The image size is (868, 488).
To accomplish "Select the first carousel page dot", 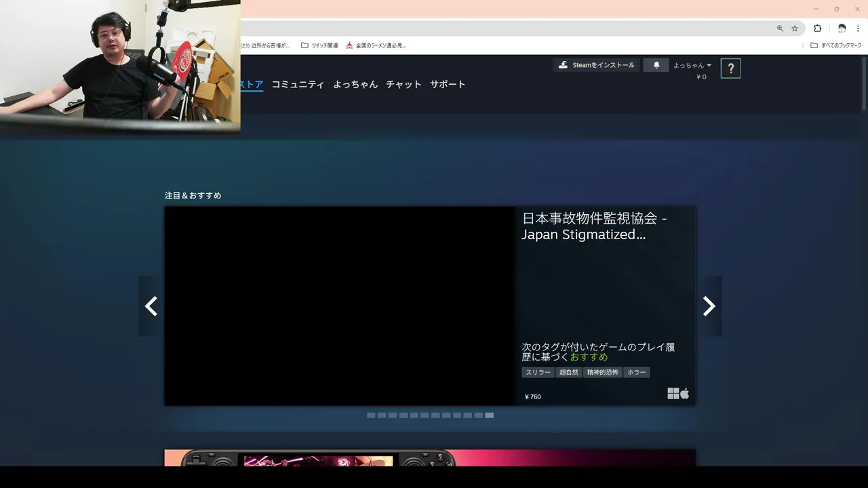I will [x=371, y=415].
